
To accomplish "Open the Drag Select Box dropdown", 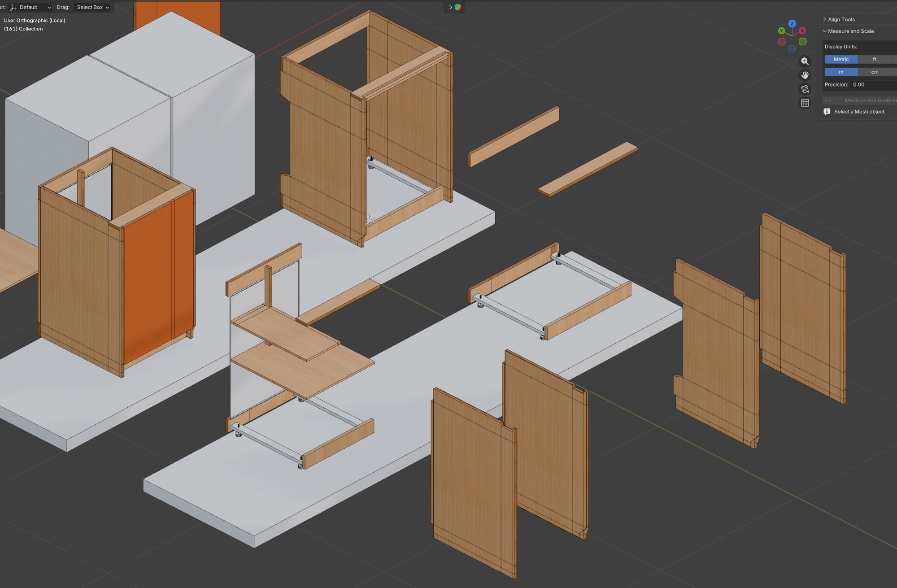I will point(92,7).
